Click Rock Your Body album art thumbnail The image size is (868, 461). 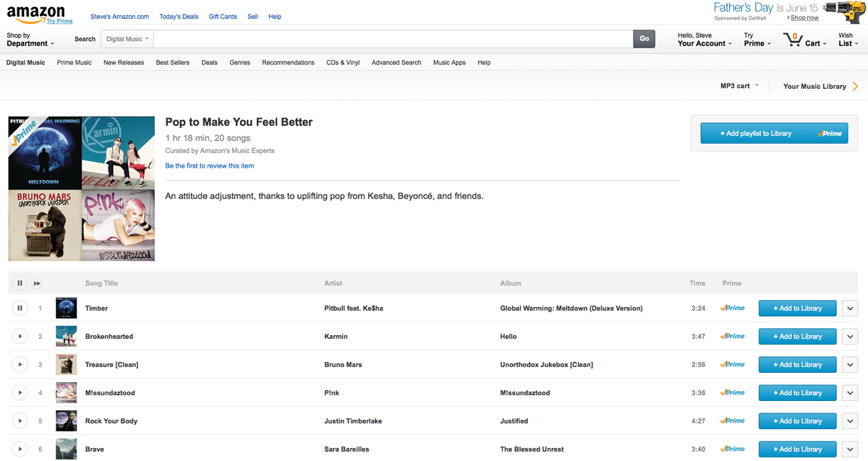pyautogui.click(x=67, y=421)
